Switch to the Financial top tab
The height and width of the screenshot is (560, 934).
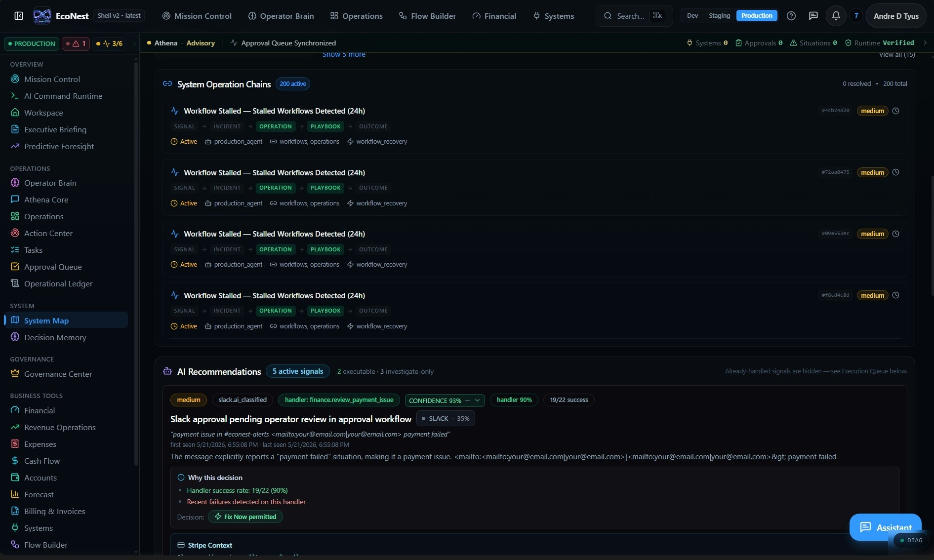click(x=494, y=16)
